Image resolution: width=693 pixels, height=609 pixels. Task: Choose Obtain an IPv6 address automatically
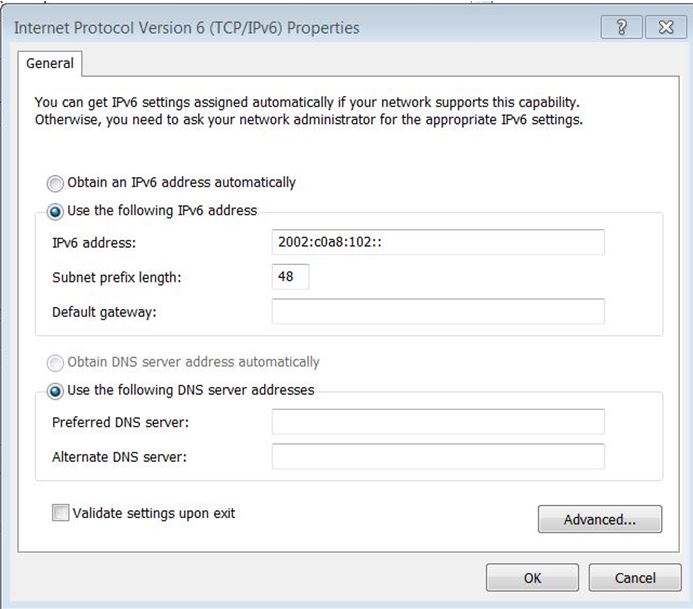(55, 183)
